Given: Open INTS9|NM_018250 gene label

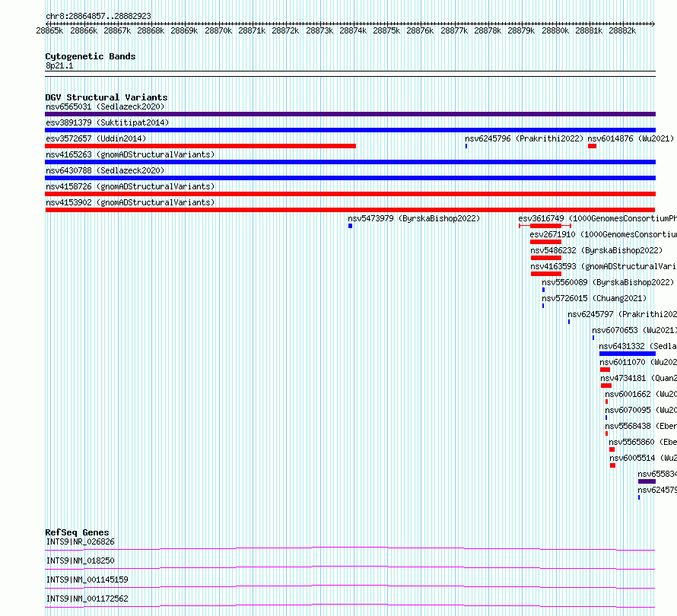Looking at the screenshot, I should click(x=81, y=560).
